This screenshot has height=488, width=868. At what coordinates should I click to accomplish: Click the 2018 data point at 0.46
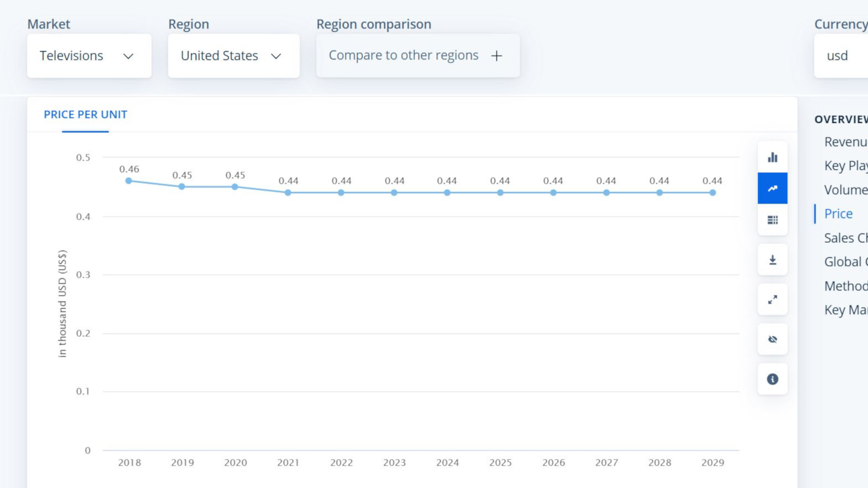(x=128, y=181)
